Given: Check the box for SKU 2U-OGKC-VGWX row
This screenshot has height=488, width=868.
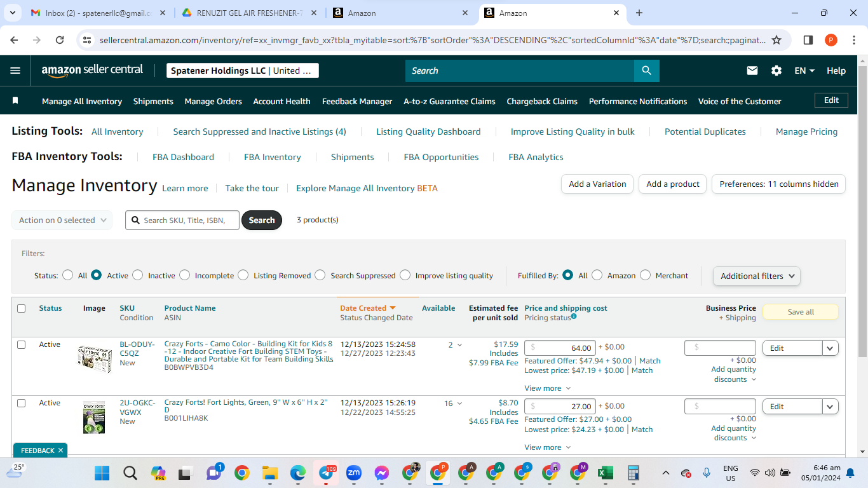Looking at the screenshot, I should point(22,403).
